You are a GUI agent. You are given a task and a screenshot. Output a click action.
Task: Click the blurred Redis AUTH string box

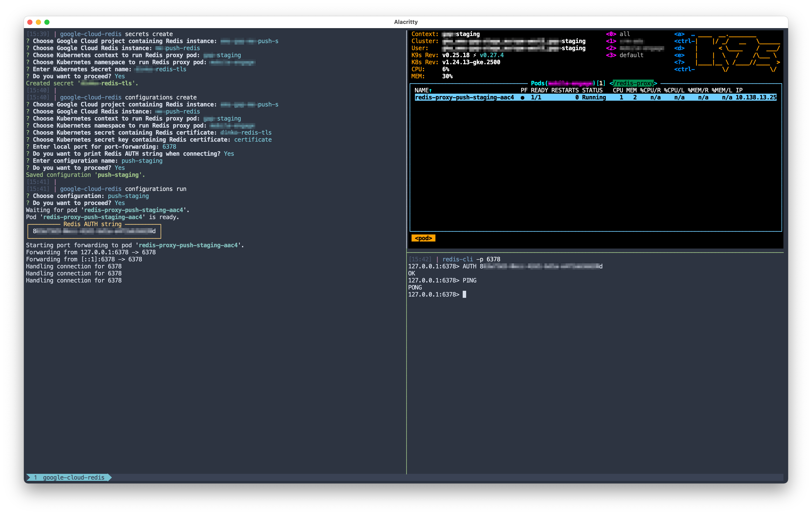click(x=94, y=231)
